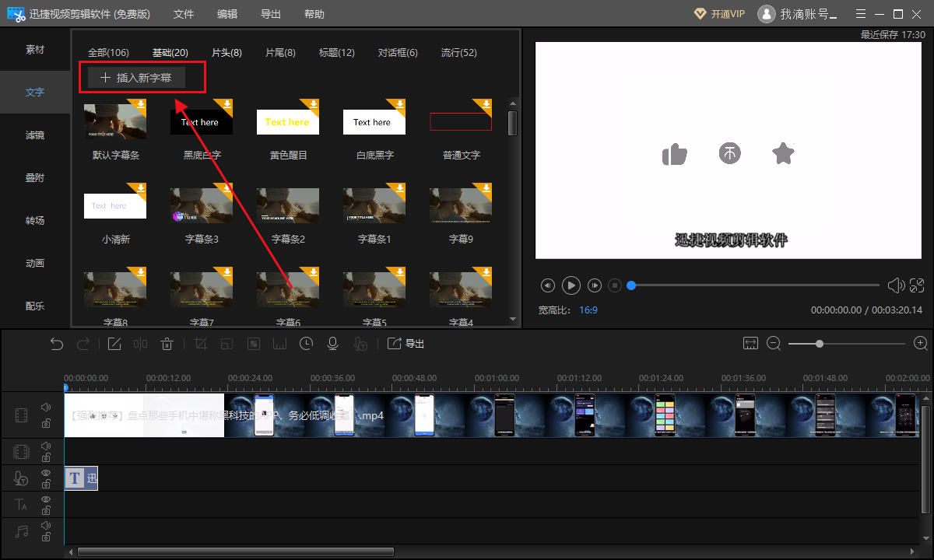
Task: Show the 片头(8) subtitle category
Action: 226,53
